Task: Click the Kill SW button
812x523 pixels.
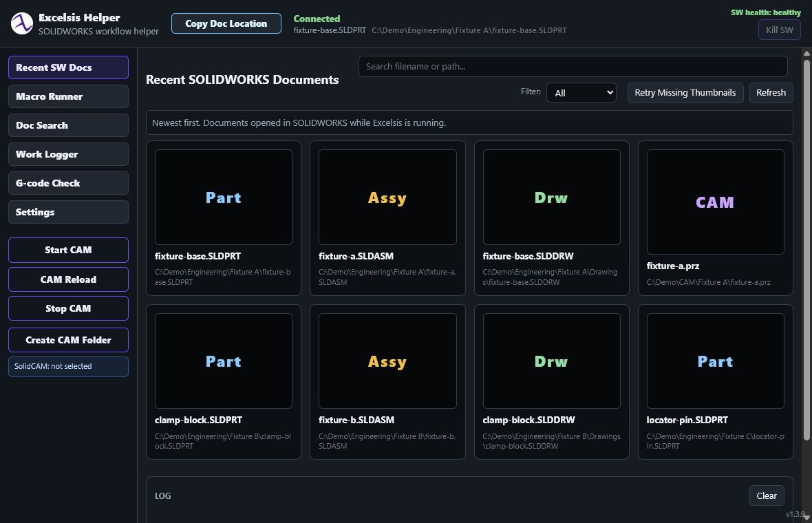Action: (x=780, y=30)
